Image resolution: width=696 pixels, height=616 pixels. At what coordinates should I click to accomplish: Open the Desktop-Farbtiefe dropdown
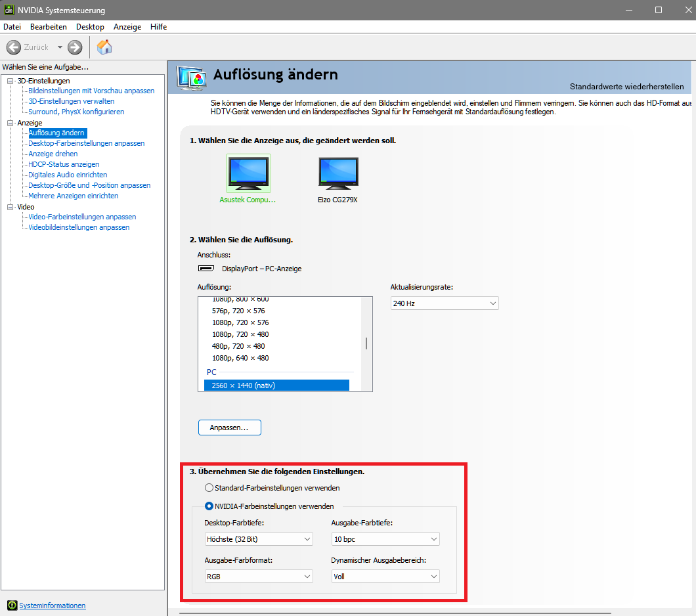click(x=259, y=539)
